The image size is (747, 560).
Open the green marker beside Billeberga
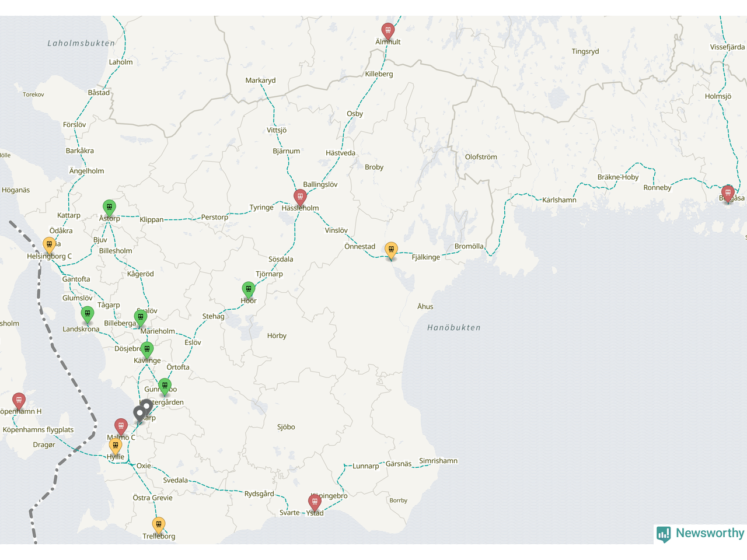tap(141, 318)
